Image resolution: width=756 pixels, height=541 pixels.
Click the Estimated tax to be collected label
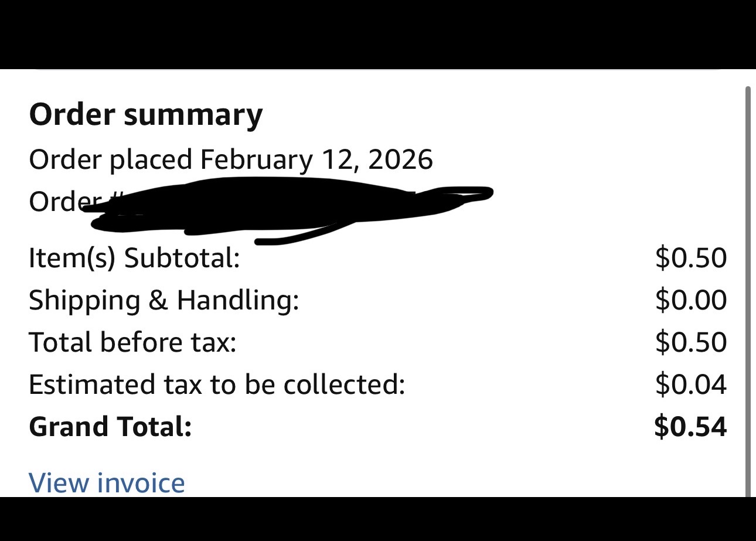217,385
